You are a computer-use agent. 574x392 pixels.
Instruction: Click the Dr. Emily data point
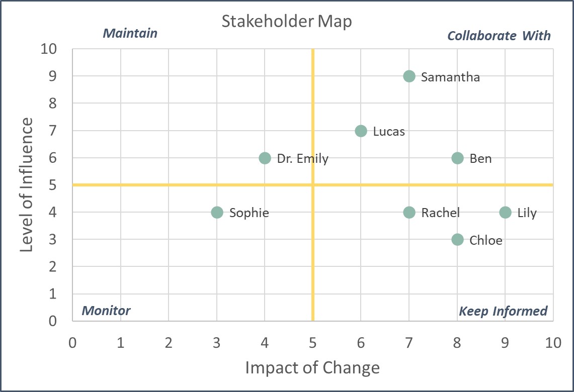(x=265, y=158)
